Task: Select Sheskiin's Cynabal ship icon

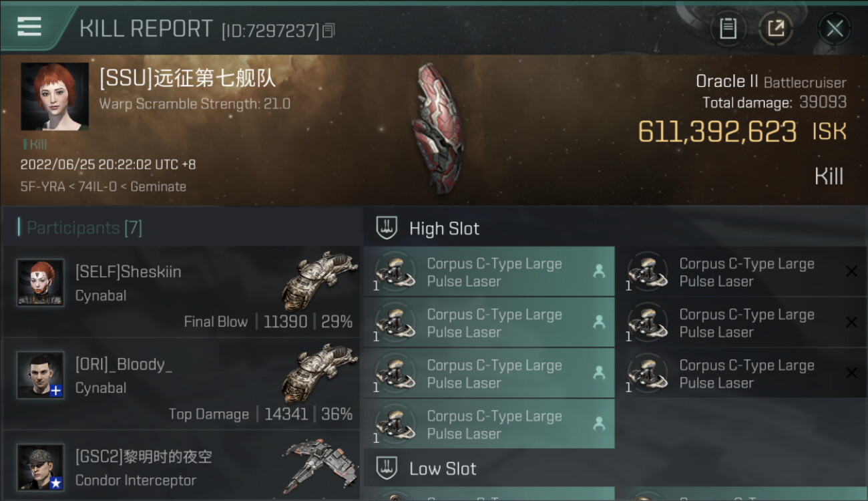Action: coord(319,281)
